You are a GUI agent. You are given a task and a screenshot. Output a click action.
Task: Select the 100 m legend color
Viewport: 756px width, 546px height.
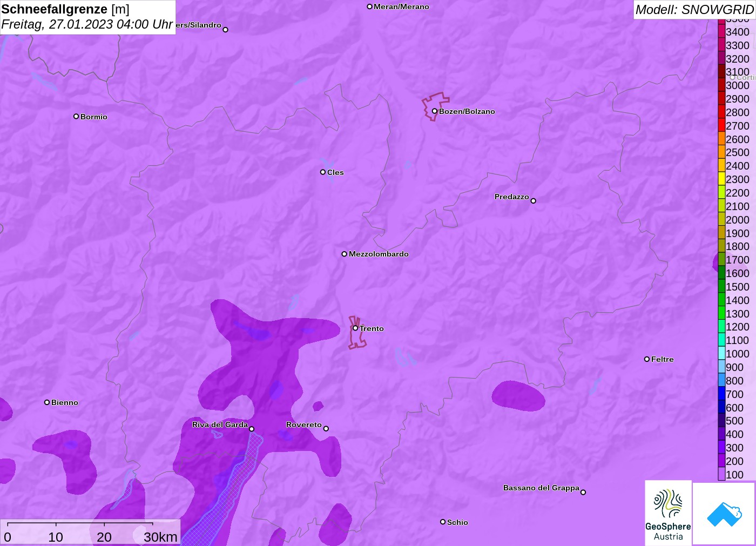pos(721,474)
